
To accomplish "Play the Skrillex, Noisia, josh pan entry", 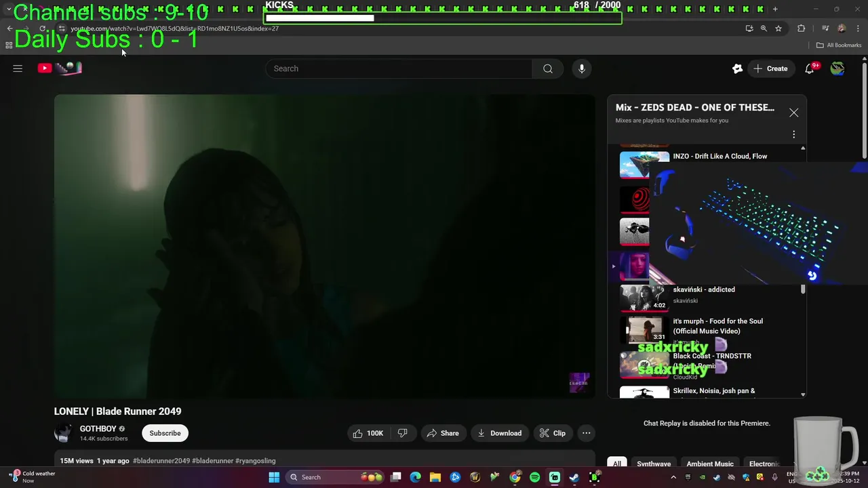I will coord(714,391).
